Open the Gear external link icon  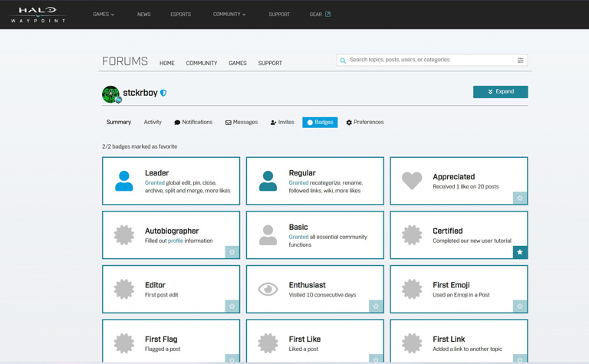[327, 15]
